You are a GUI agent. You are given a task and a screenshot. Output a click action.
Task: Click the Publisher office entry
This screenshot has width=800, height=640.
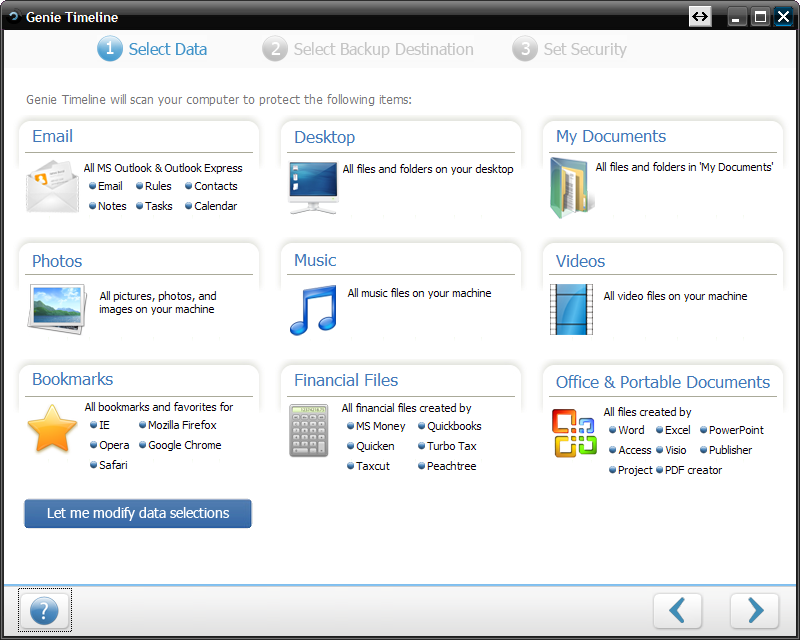tap(726, 450)
